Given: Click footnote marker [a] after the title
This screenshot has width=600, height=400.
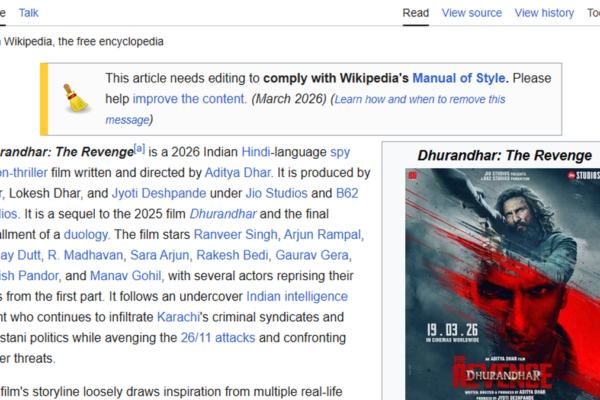Looking at the screenshot, I should [140, 148].
